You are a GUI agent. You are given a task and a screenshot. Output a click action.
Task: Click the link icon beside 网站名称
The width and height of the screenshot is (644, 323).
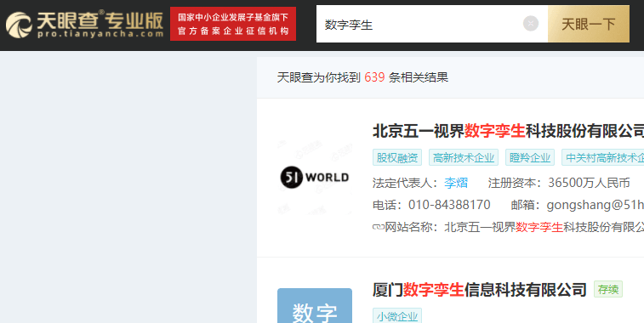tap(378, 227)
